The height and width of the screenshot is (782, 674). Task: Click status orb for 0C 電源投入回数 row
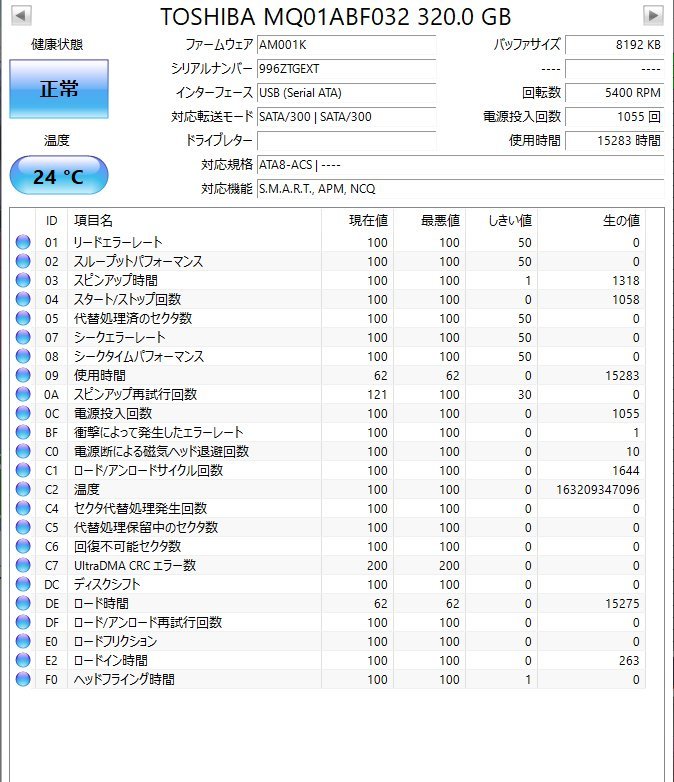point(23,413)
